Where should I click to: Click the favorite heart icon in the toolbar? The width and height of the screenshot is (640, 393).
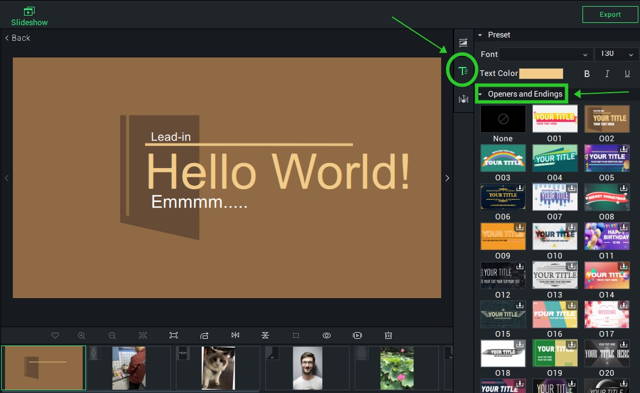tap(55, 335)
